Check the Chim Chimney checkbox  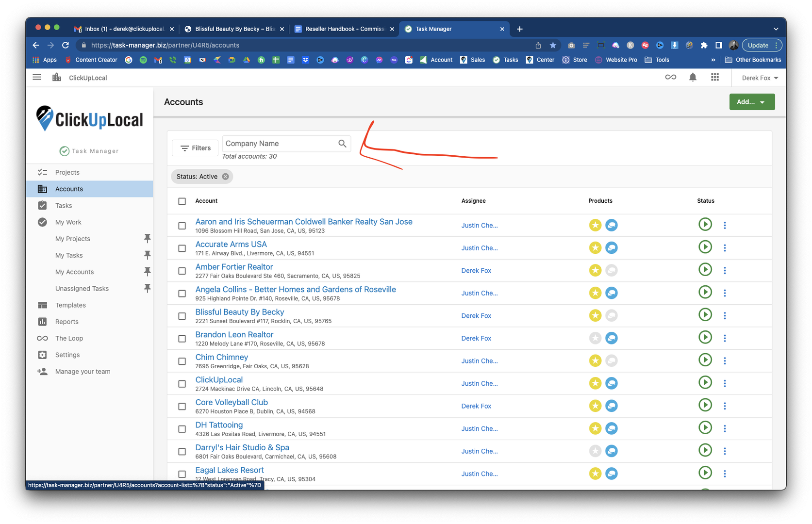tap(182, 361)
